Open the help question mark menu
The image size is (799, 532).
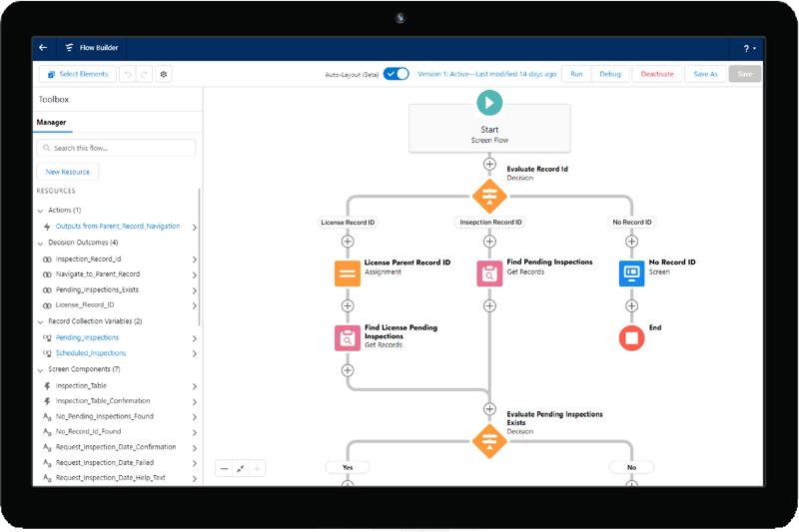coord(749,48)
